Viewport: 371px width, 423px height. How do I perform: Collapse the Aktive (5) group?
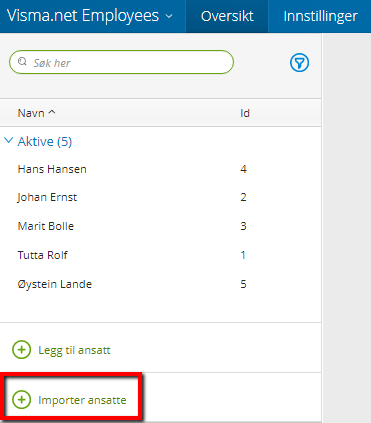coord(9,140)
